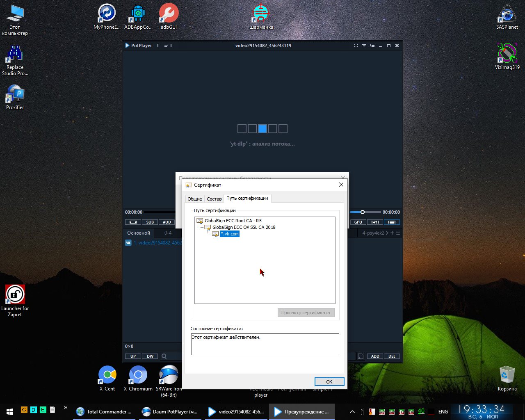Click the playlist search magnifier icon
This screenshot has height=420, width=525.
[164, 356]
